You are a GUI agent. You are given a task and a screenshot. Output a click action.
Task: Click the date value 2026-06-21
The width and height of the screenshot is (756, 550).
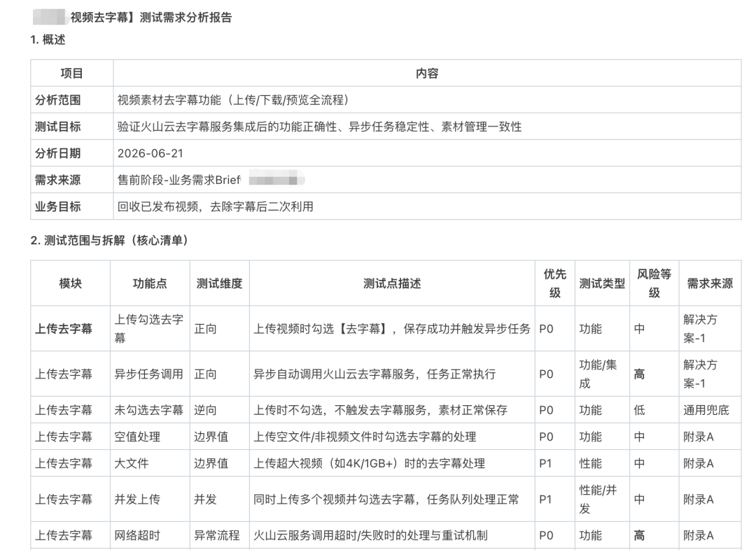point(150,153)
